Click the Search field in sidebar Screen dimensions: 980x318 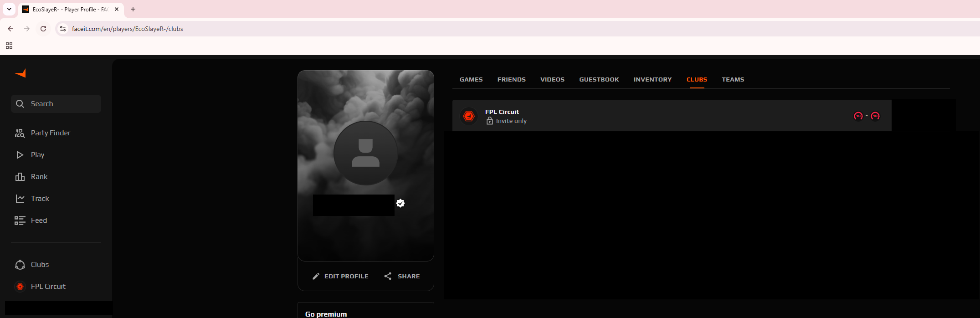(56, 104)
